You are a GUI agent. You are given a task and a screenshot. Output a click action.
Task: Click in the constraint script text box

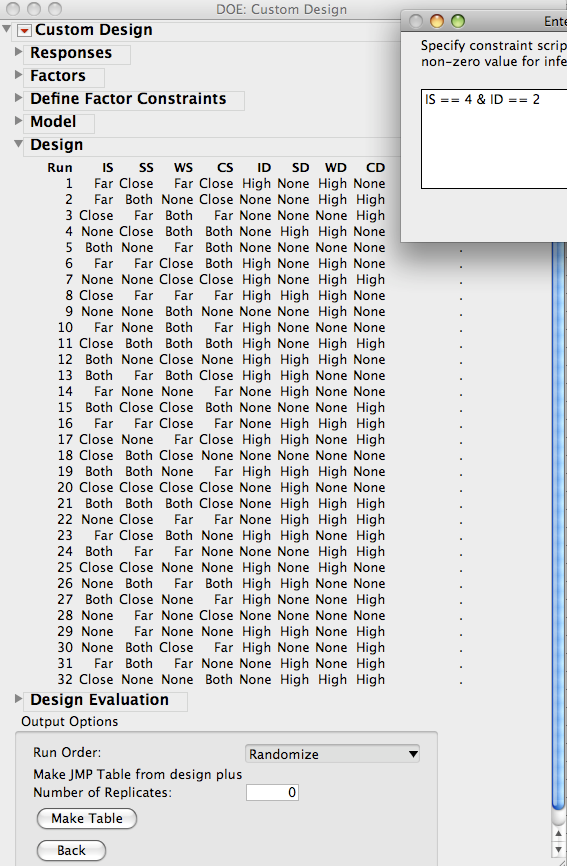coord(494,139)
